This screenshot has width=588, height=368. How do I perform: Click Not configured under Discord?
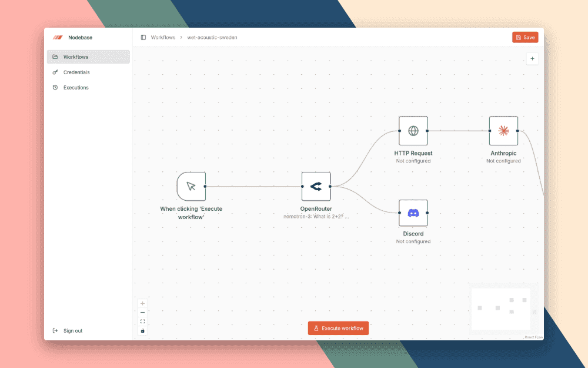(413, 241)
